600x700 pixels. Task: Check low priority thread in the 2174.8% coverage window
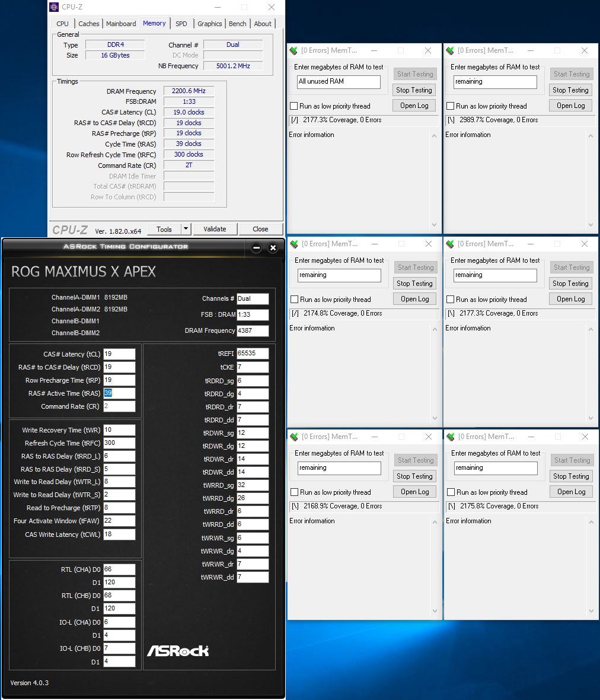(x=295, y=300)
